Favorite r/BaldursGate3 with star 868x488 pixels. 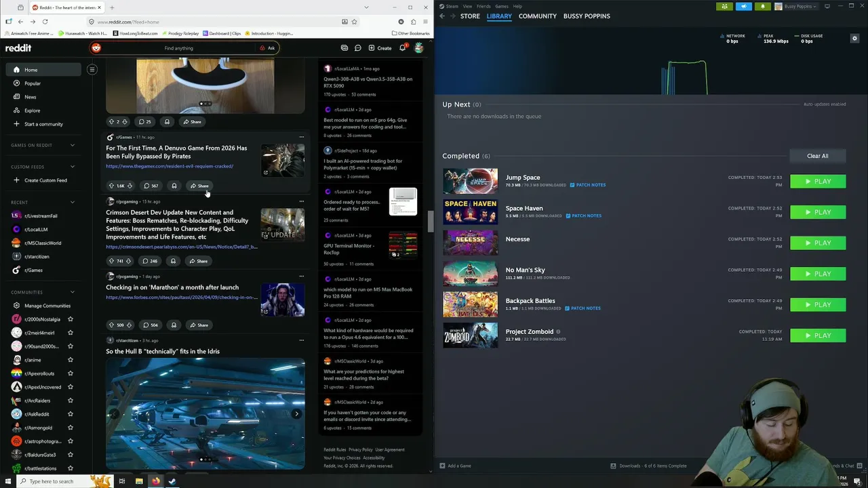tap(71, 455)
